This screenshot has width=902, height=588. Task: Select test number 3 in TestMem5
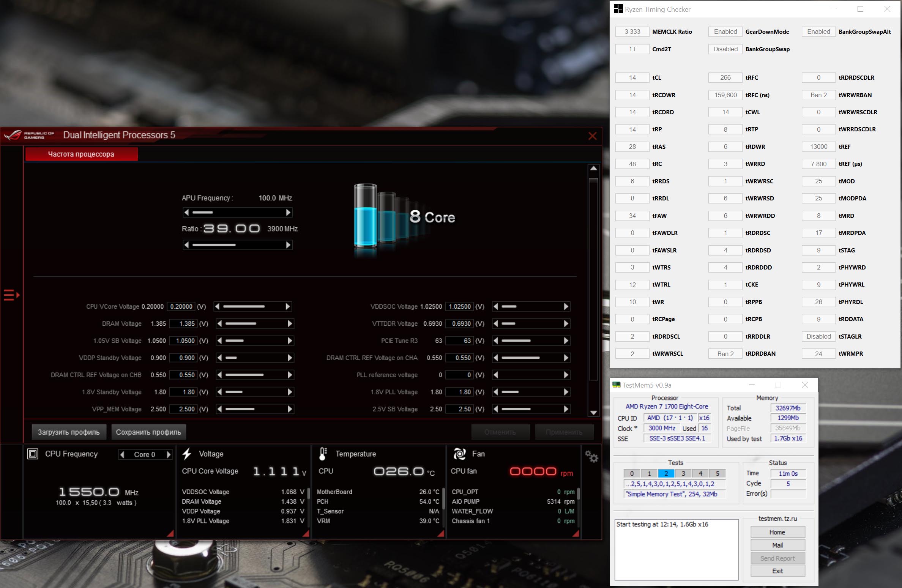pyautogui.click(x=683, y=473)
